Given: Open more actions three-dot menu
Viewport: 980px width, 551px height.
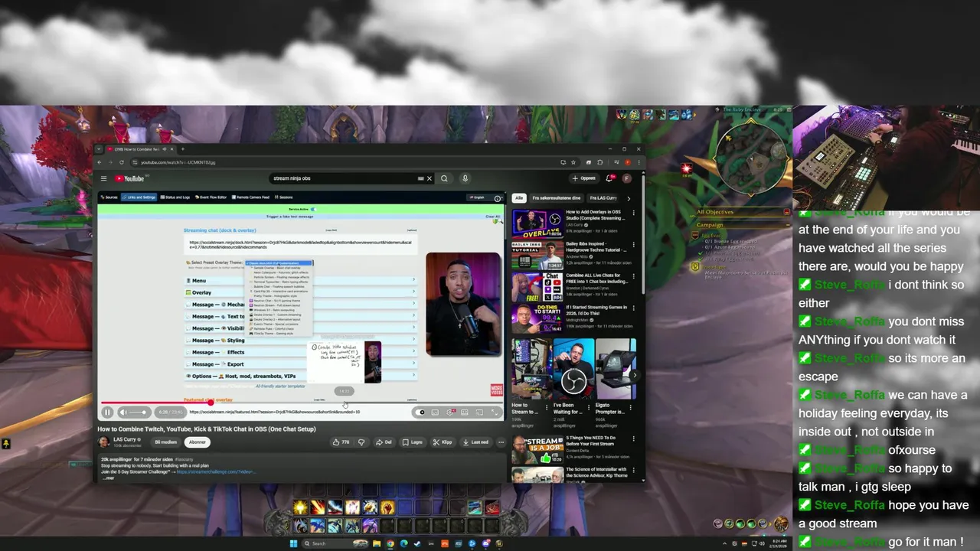Looking at the screenshot, I should tap(501, 442).
